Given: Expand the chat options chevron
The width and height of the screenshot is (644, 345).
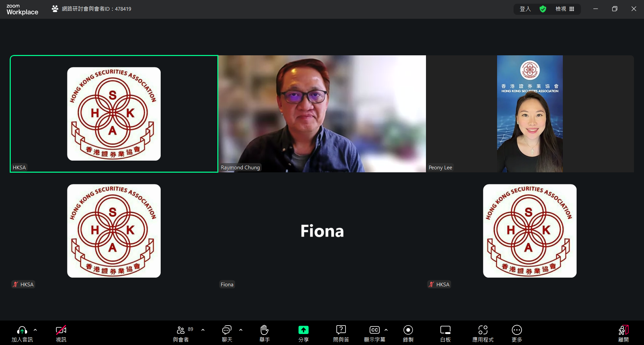Looking at the screenshot, I should click(x=241, y=330).
